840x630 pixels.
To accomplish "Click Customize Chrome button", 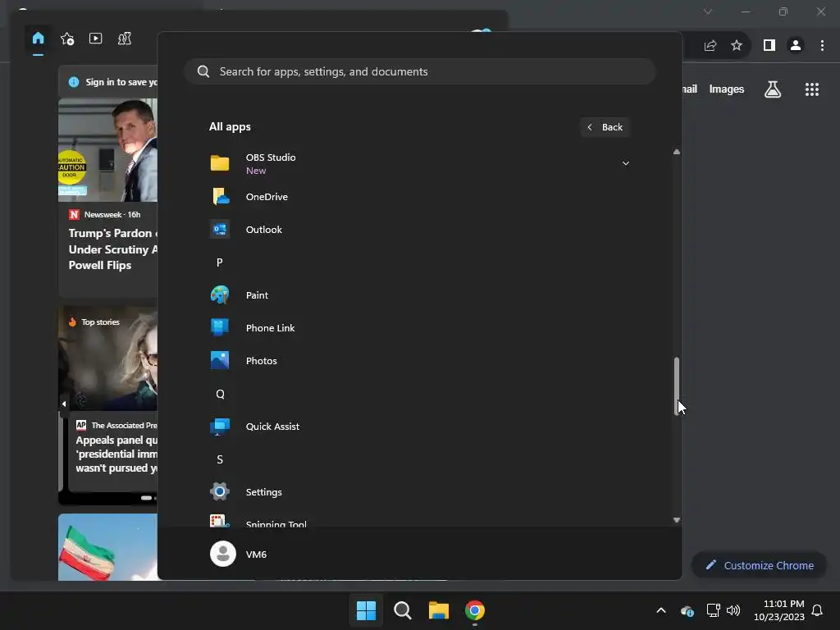I will pos(759,565).
